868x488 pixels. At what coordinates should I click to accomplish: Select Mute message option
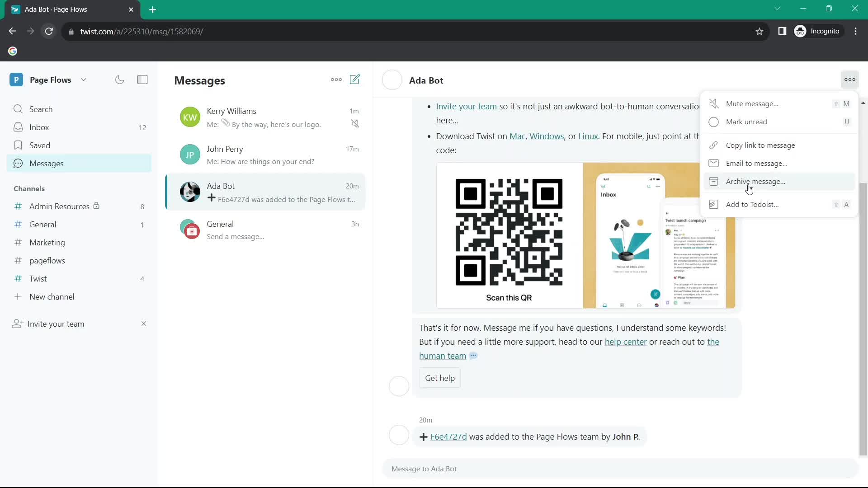tap(779, 103)
